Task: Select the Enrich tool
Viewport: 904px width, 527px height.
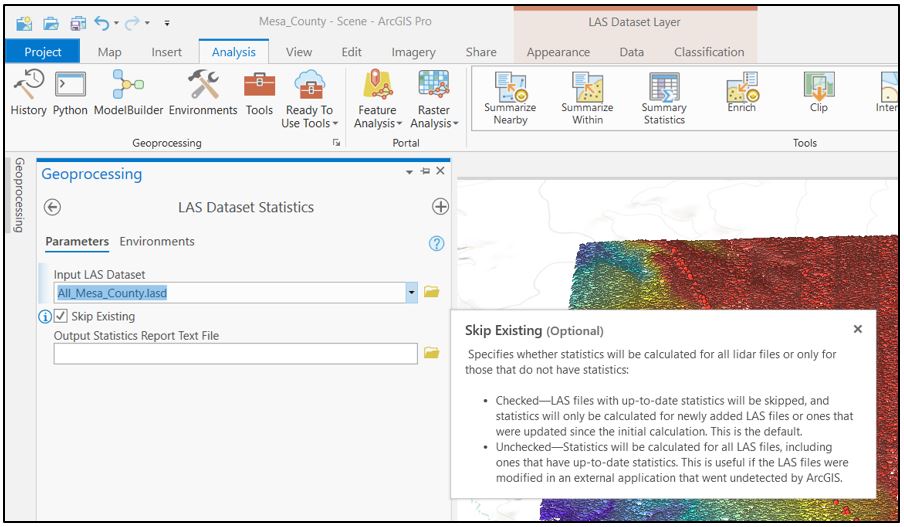Action: pyautogui.click(x=742, y=92)
